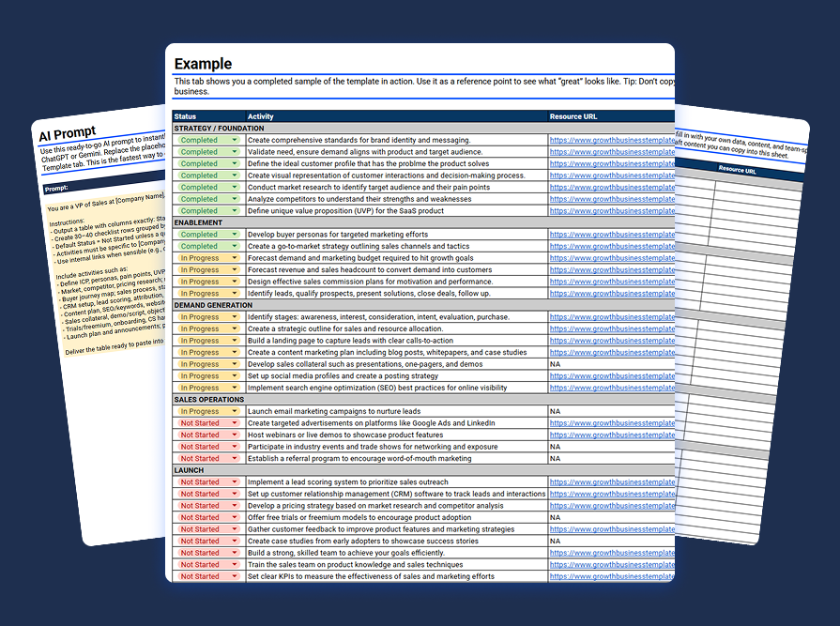Open status dropdown for Launch email marketing campaigns
The image size is (840, 626).
point(234,411)
